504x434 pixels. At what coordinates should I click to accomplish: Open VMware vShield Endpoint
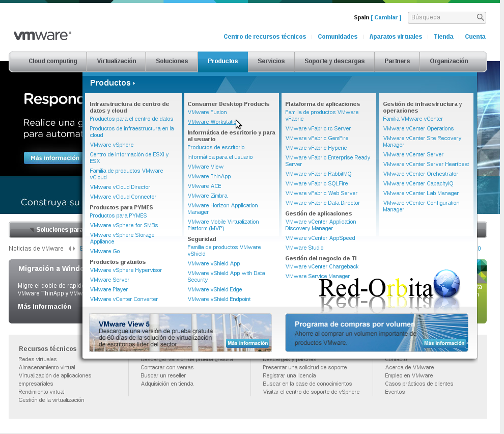click(x=219, y=299)
